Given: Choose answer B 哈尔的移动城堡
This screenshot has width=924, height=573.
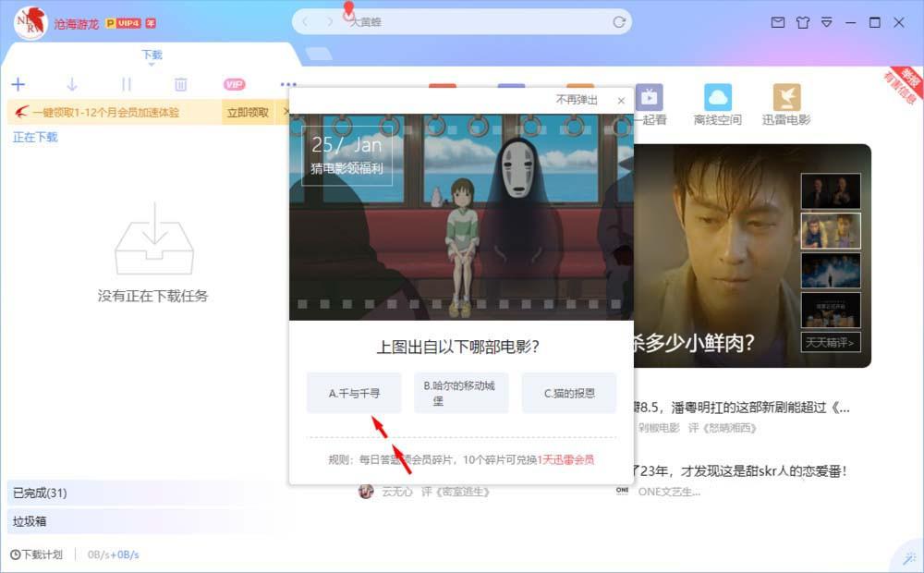Looking at the screenshot, I should 461,392.
